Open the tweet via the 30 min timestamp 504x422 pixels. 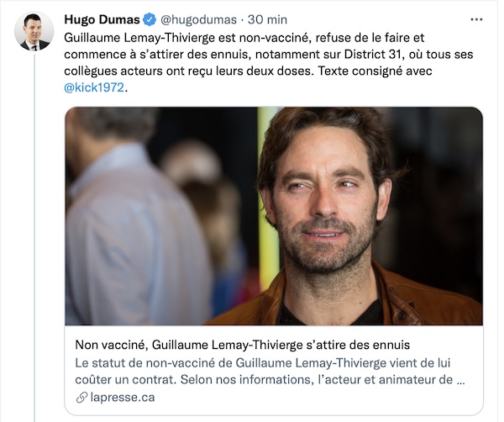tap(267, 19)
